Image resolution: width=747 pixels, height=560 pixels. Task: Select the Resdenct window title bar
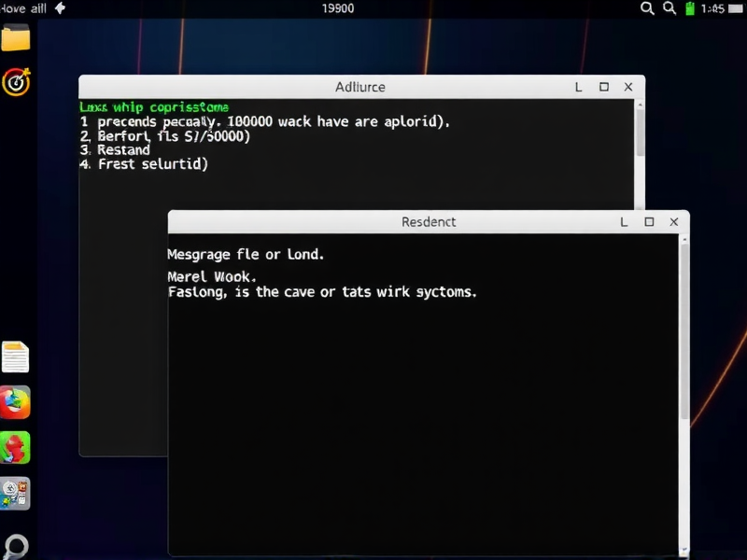pos(428,222)
